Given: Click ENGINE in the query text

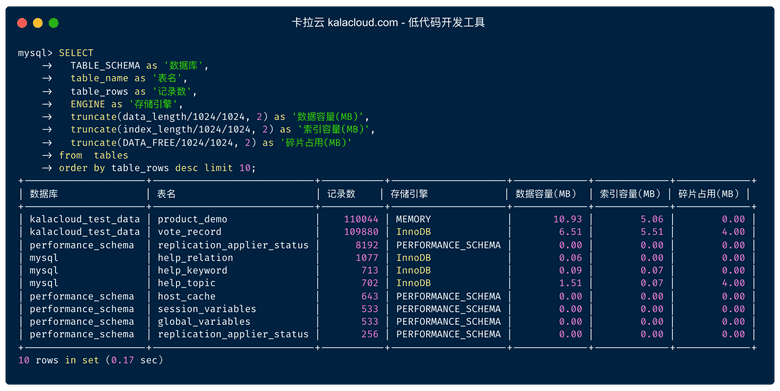Looking at the screenshot, I should (x=88, y=104).
